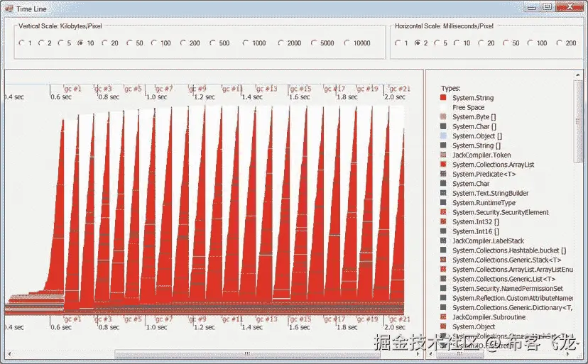Set horizontal scale to 100
This screenshot has height=364, width=588.
(530, 43)
